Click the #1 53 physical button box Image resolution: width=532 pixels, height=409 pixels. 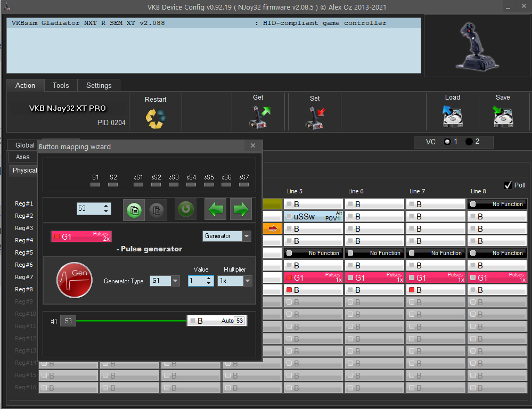68,321
